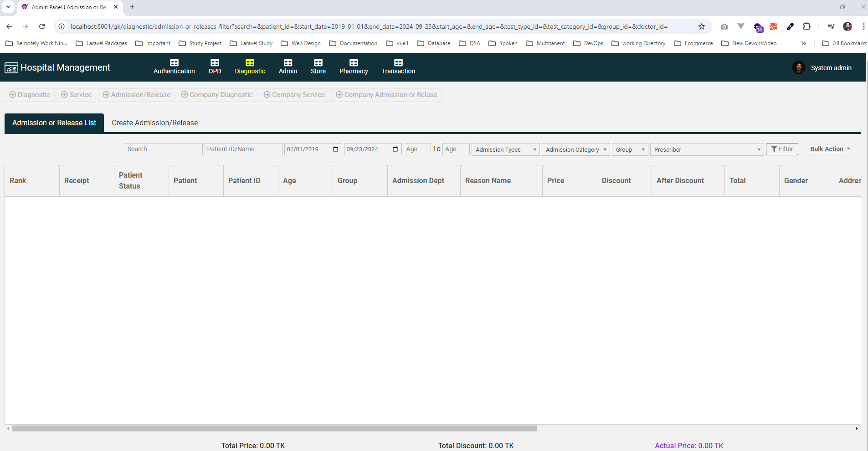Open the Pharmacy module icon
Viewport: 868px width, 451px height.
(354, 63)
